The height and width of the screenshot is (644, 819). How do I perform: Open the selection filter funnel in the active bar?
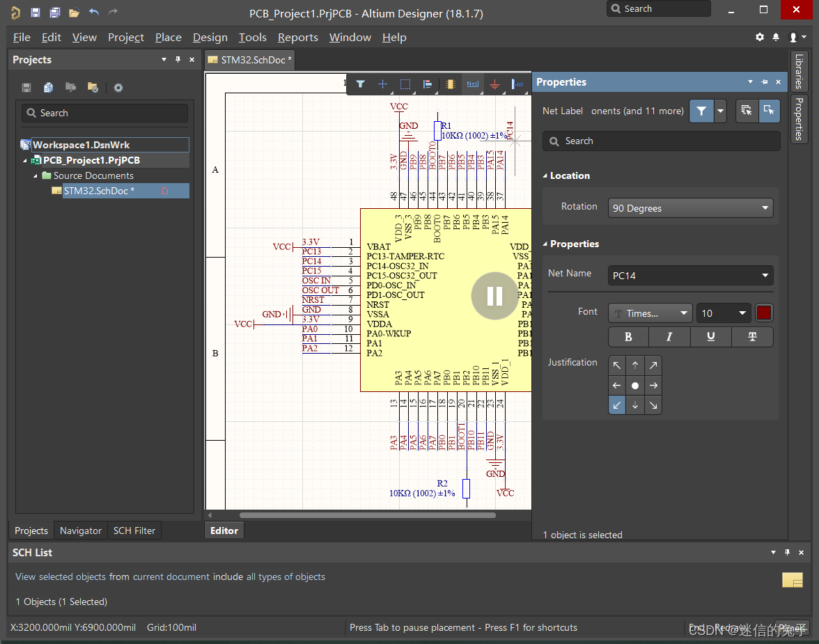click(360, 84)
